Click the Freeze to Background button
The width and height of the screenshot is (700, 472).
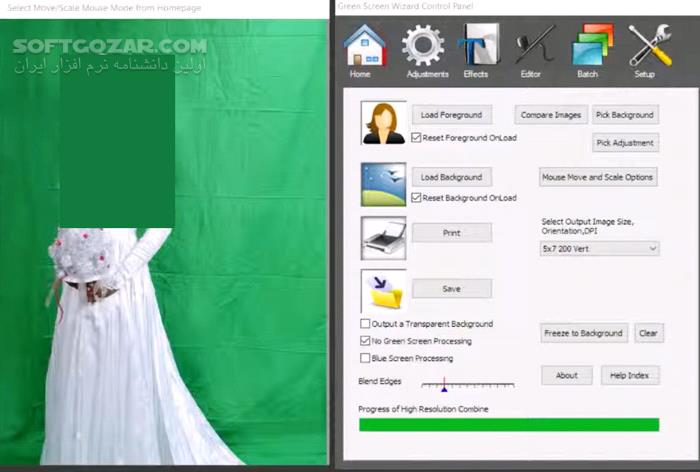583,333
